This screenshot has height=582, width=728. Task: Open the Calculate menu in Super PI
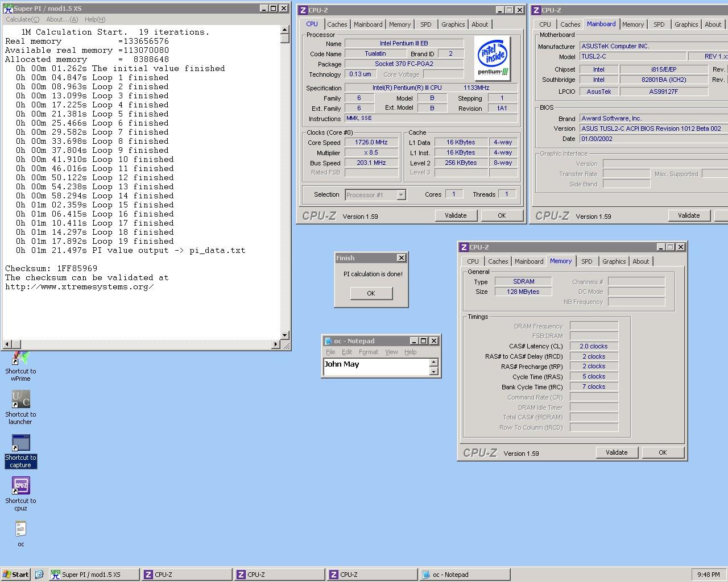coord(23,19)
